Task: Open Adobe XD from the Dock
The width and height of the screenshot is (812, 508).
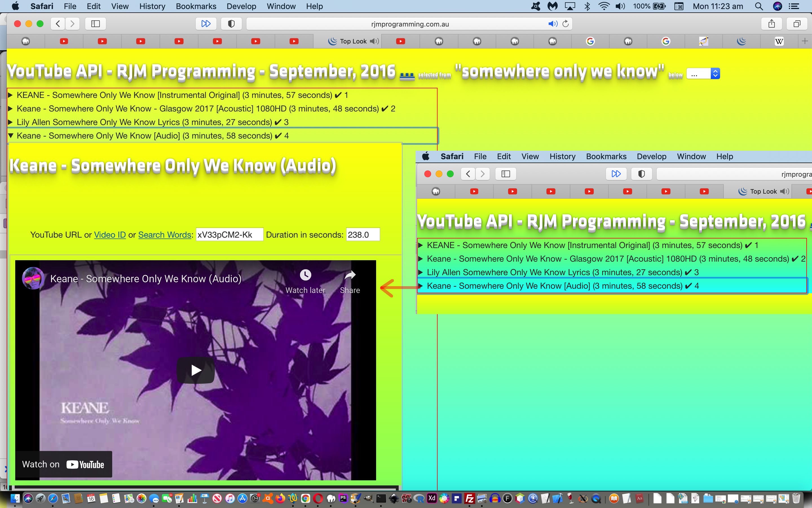Action: (432, 498)
